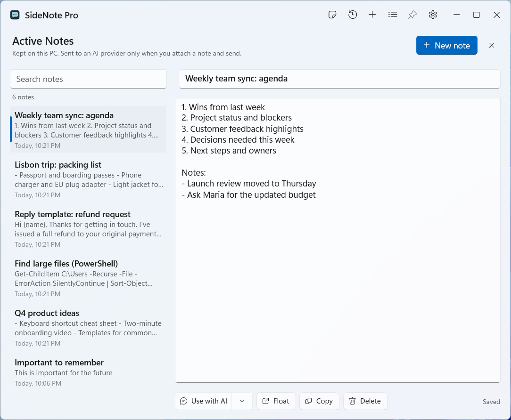Image resolution: width=511 pixels, height=420 pixels.
Task: Click the line '4. Decisions needed this week'
Action: [238, 140]
